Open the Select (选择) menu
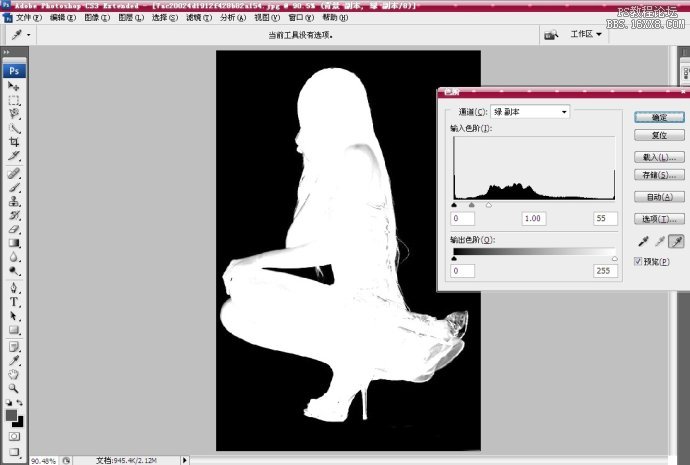Viewport: 690px width, 465px height. point(165,18)
